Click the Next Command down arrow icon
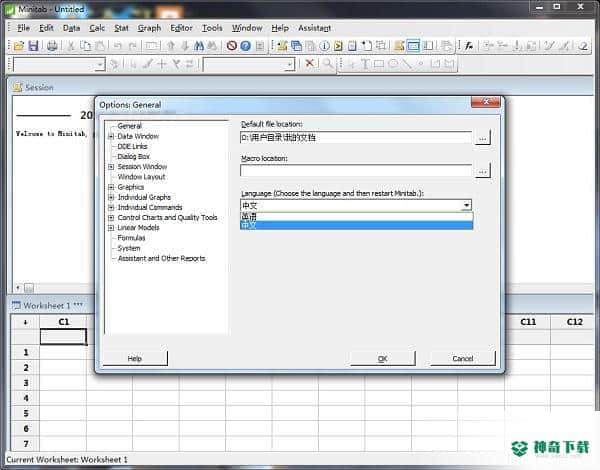600x470 pixels. click(185, 46)
